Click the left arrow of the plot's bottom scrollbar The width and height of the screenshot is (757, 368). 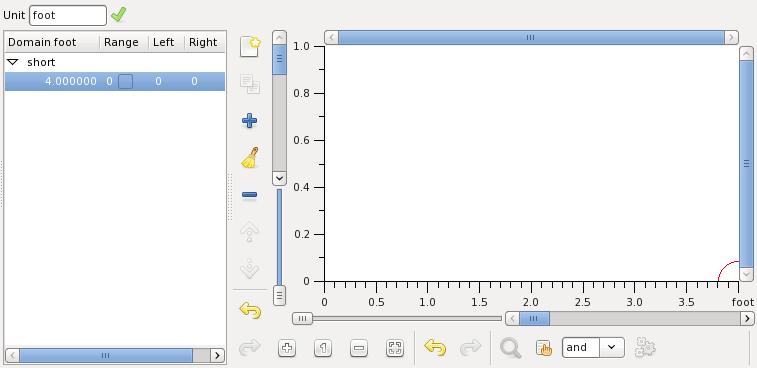tap(512, 318)
